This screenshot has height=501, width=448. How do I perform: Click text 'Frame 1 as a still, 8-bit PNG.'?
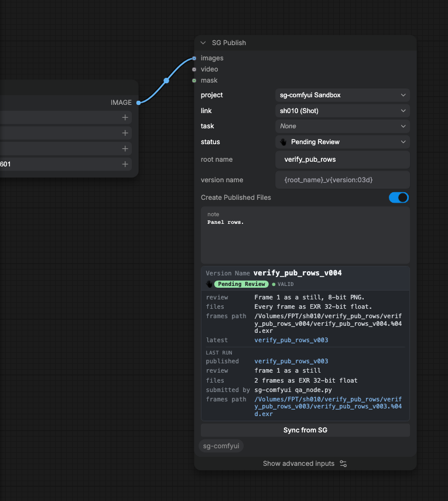(309, 298)
